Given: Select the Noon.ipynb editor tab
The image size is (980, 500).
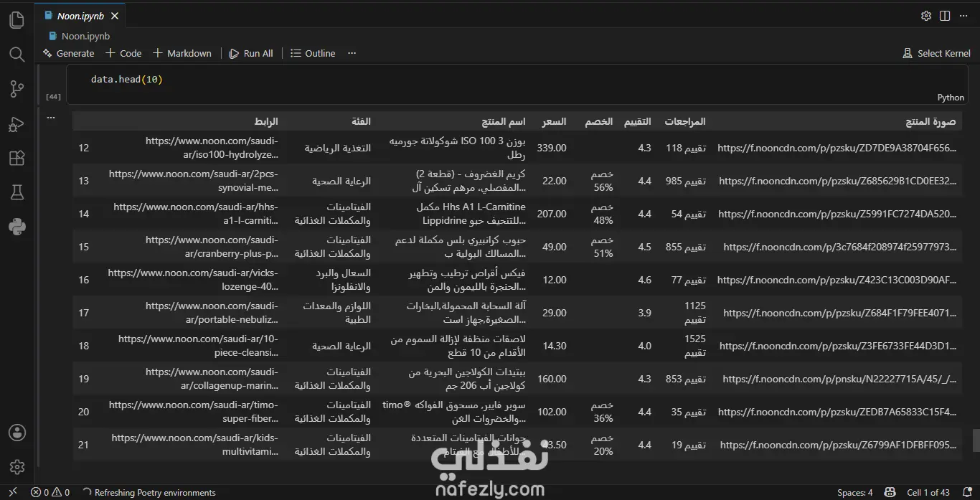Looking at the screenshot, I should 80,16.
